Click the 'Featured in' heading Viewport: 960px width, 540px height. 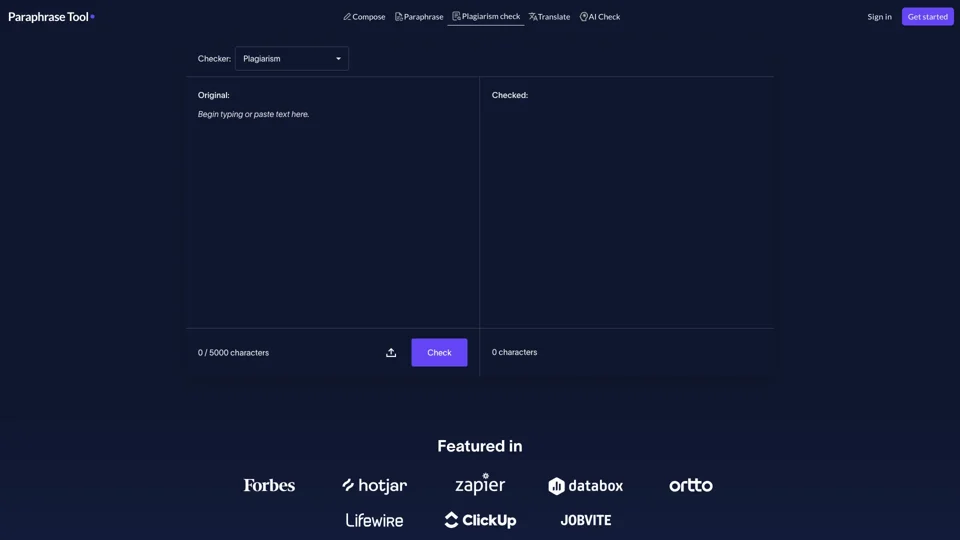479,446
